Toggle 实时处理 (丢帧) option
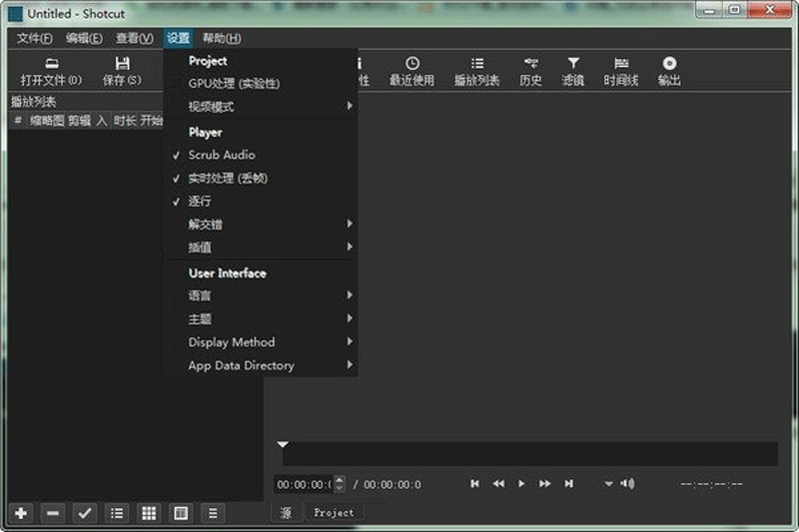 coord(228,178)
